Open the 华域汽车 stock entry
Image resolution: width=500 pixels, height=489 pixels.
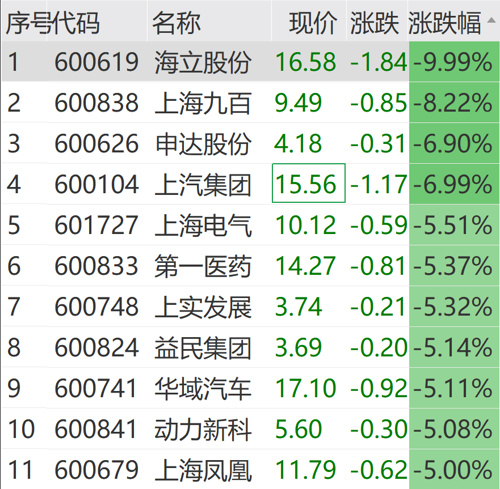tap(203, 388)
